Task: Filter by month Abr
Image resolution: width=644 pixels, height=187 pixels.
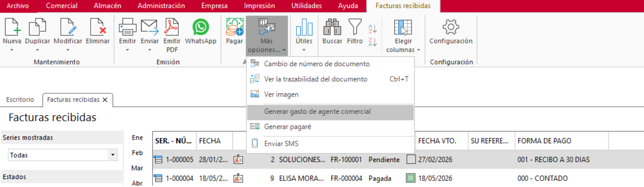Action: (137, 183)
